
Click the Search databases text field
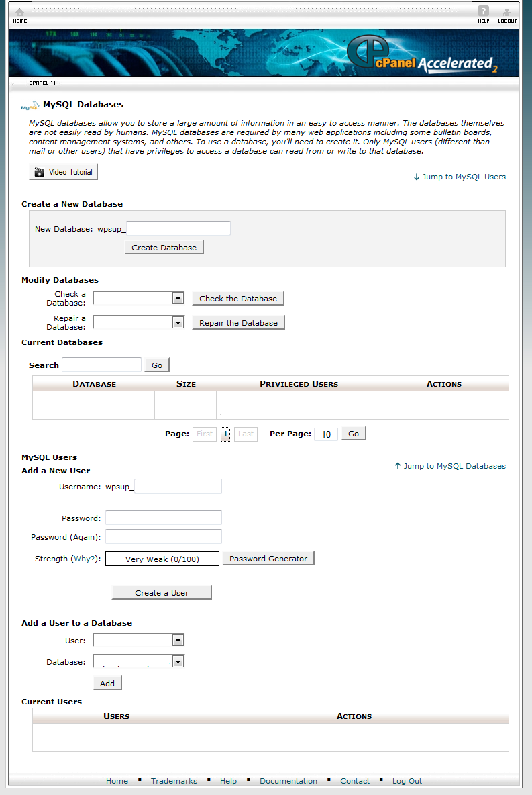click(101, 365)
